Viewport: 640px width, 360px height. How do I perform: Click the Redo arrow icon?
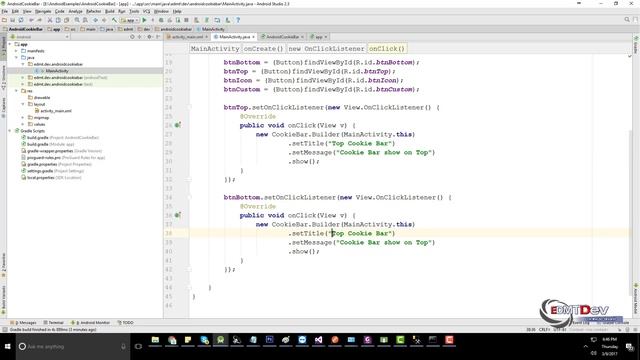tap(40, 20)
